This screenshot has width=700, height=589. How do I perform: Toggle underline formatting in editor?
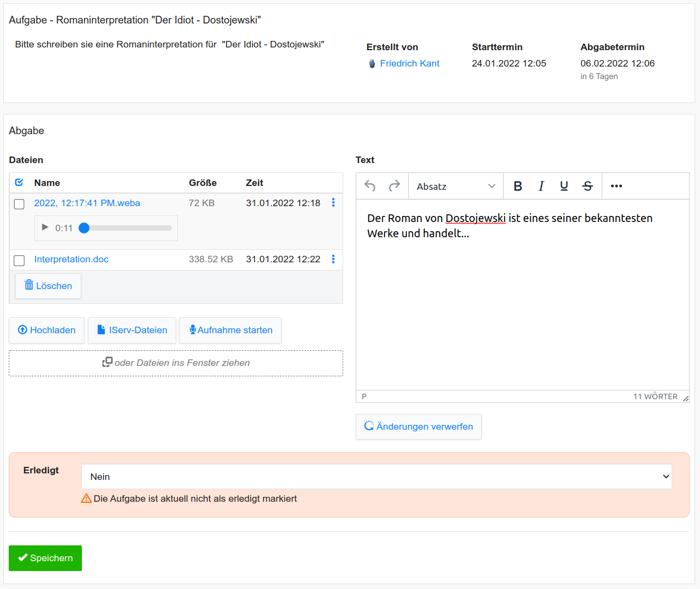click(x=564, y=187)
